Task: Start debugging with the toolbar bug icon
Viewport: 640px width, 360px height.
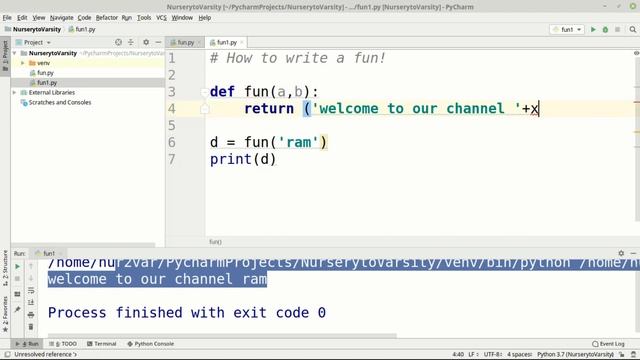Action: 605,29
